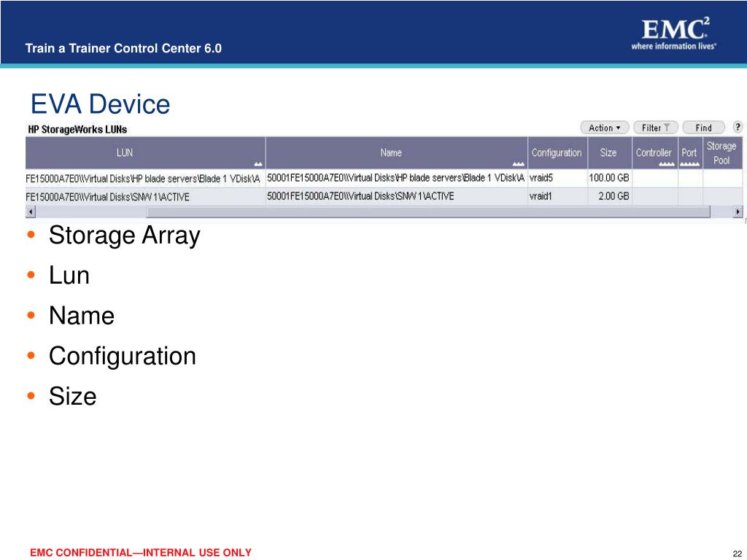Click the EMC CONFIDENTIAL footer text
The height and width of the screenshot is (560, 747).
coord(141,553)
